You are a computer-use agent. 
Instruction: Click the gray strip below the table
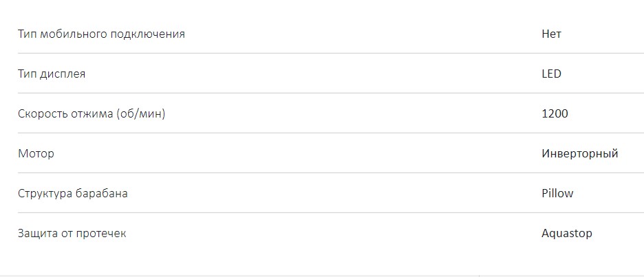click(x=322, y=274)
